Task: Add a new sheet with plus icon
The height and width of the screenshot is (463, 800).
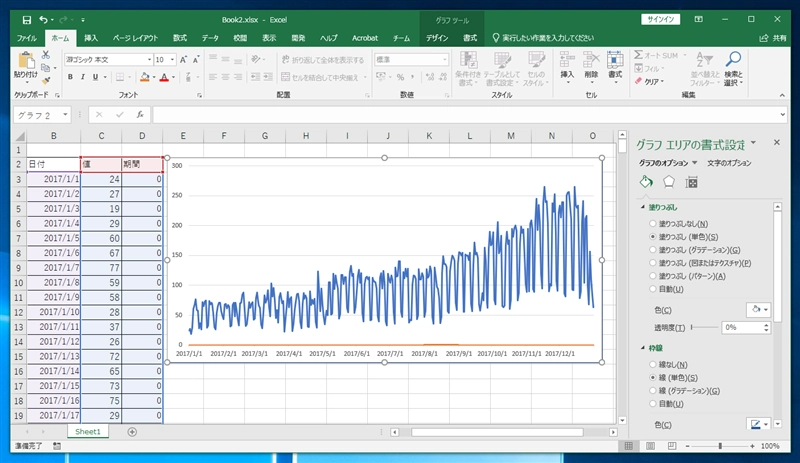Action: [x=132, y=432]
